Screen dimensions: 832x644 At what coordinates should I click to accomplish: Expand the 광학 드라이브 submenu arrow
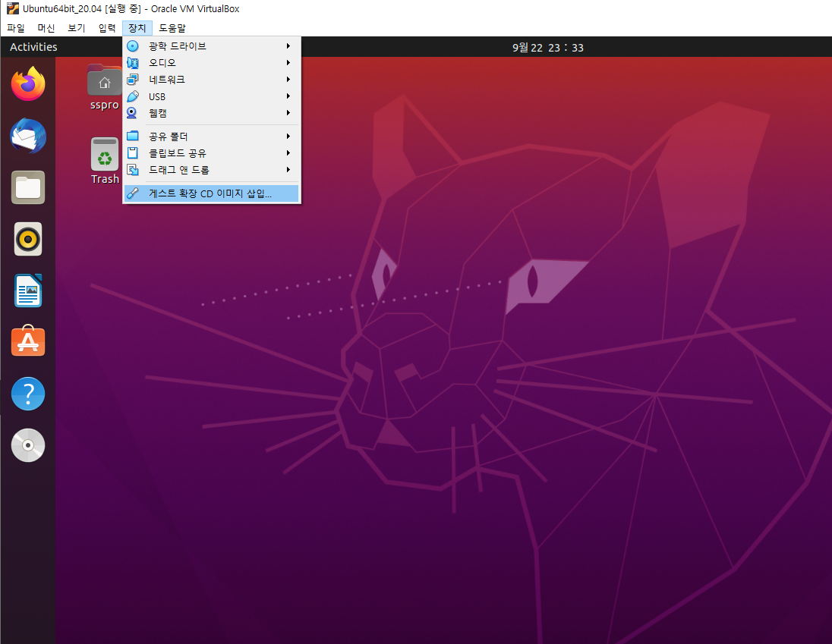[288, 46]
